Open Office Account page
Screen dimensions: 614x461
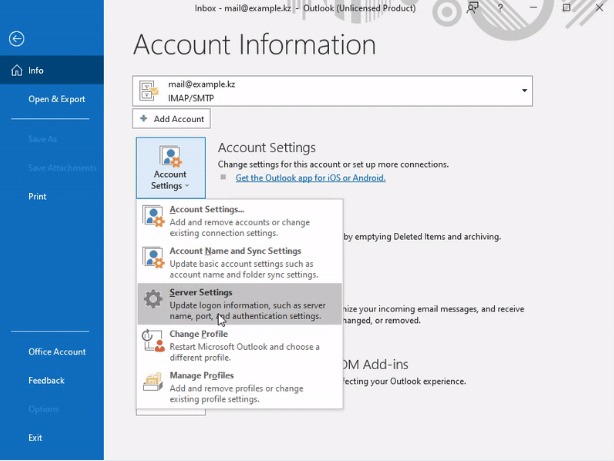[57, 352]
